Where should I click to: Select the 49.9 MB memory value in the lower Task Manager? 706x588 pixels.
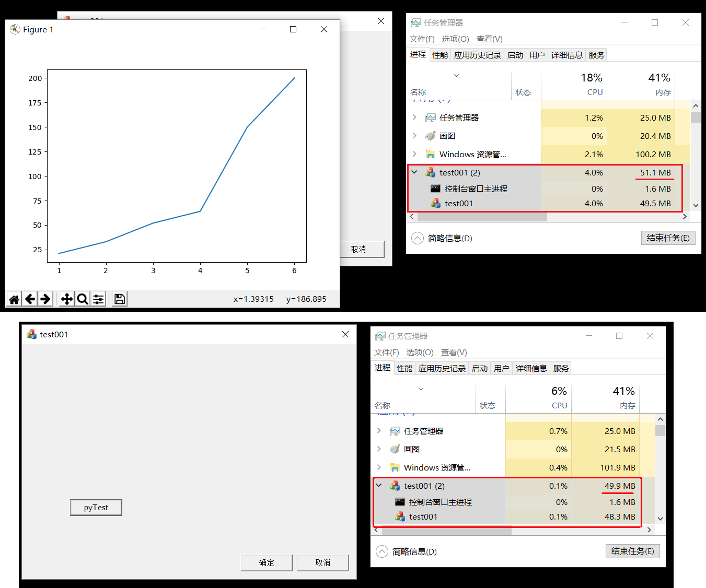pos(620,486)
